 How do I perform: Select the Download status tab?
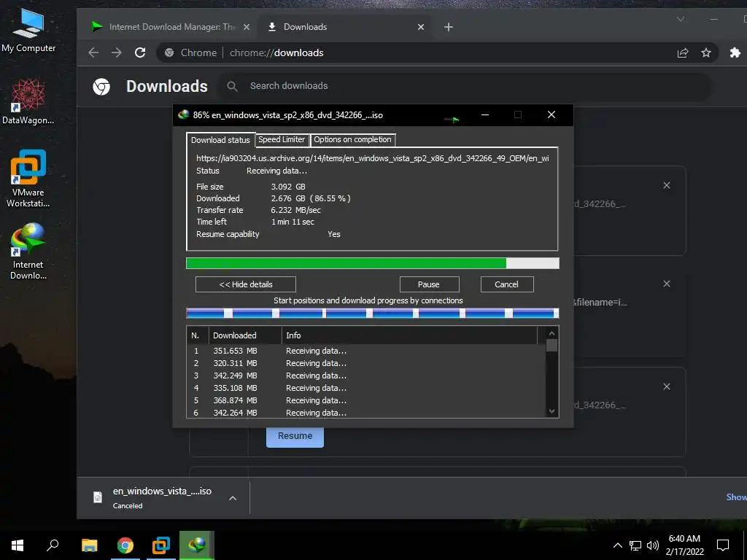point(220,139)
